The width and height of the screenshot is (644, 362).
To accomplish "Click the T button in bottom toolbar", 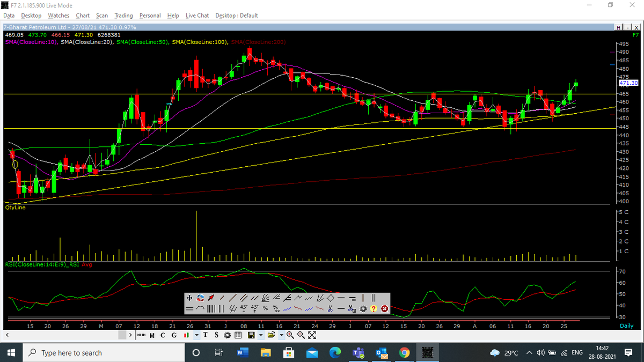I will (206, 336).
